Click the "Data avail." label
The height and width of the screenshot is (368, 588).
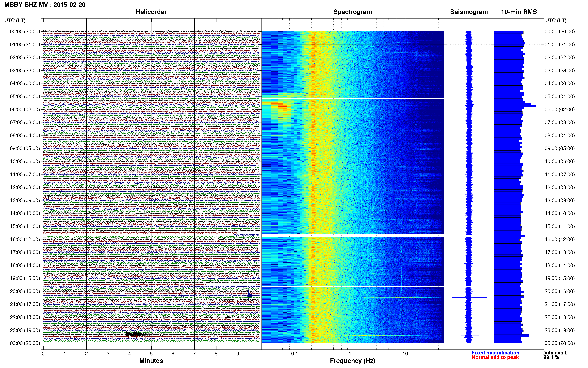click(x=555, y=353)
